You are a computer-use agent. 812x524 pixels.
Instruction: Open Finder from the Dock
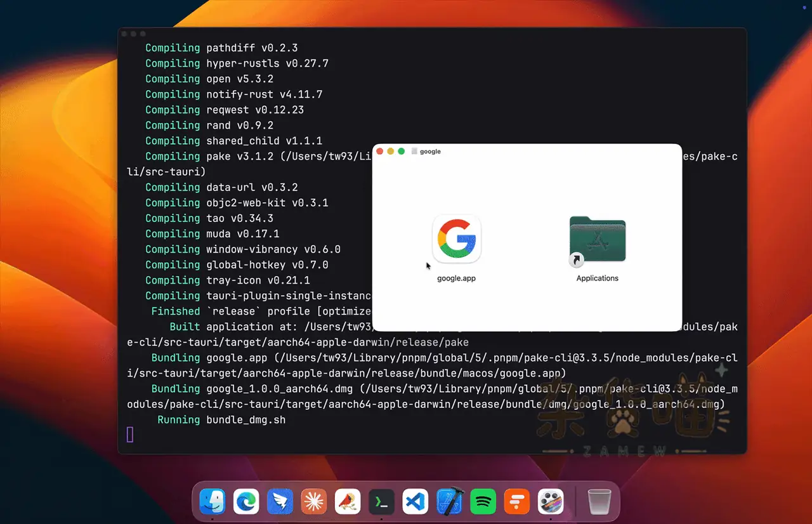[x=212, y=502]
